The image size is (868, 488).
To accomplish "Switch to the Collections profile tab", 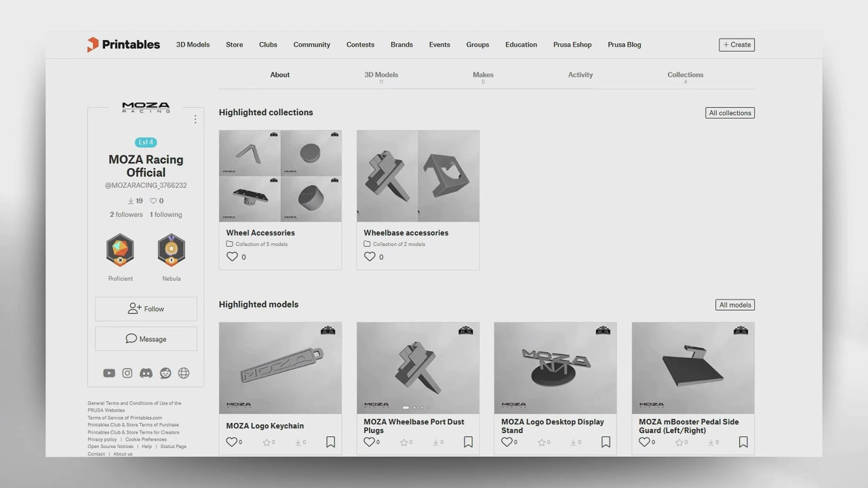I will pyautogui.click(x=685, y=75).
